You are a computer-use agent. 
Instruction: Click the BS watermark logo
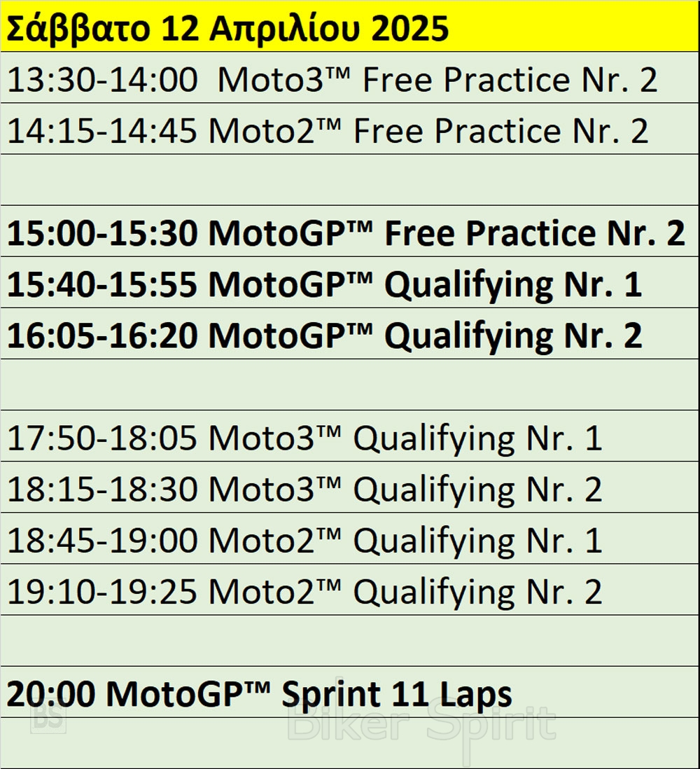click(48, 719)
